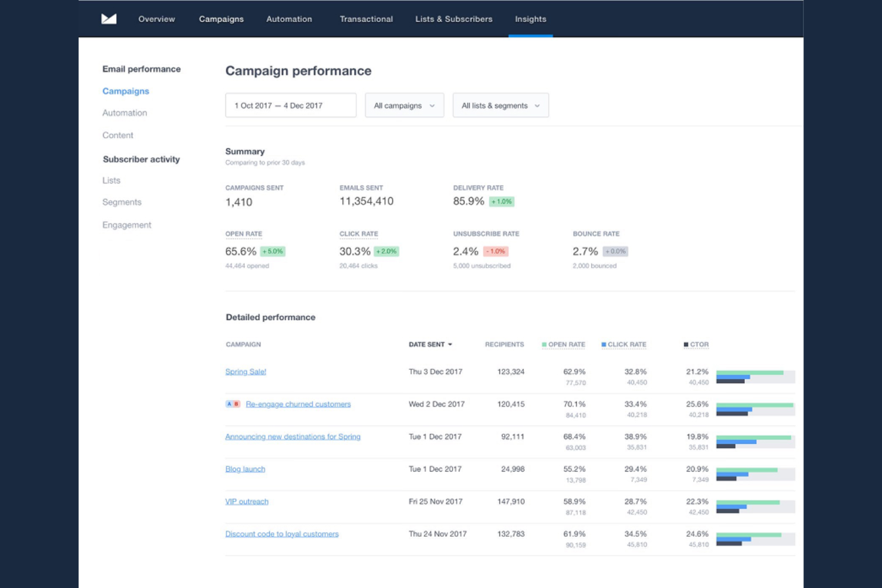
Task: Click the Segments sidebar link
Action: click(122, 202)
